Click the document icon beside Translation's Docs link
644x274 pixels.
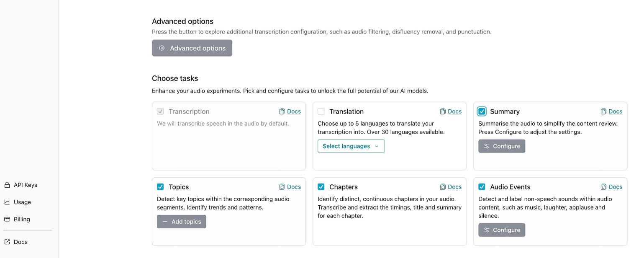443,111
